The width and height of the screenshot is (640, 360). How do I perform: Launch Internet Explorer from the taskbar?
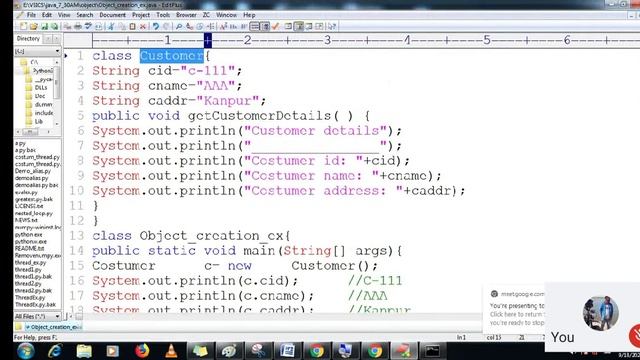pos(55,351)
